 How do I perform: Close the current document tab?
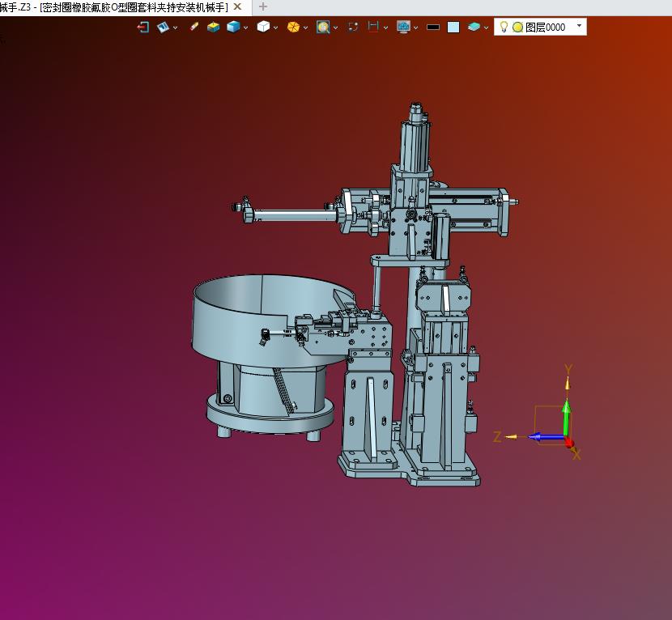[237, 6]
